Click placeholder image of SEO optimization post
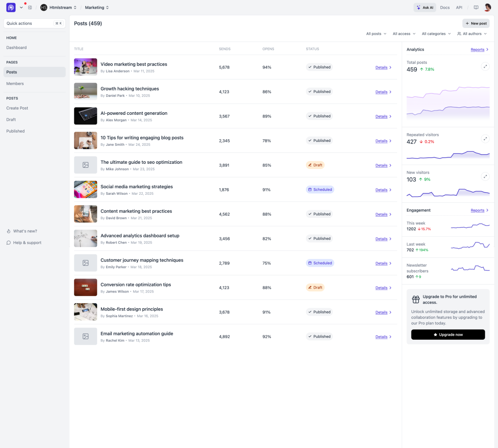Viewport: 498px width, 448px height. point(86,165)
